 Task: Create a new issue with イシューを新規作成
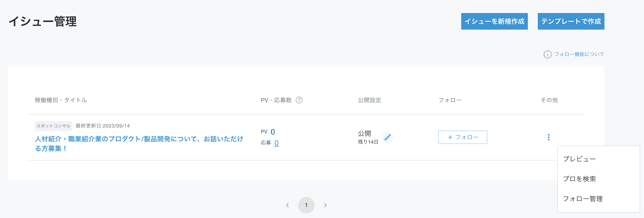tap(494, 22)
